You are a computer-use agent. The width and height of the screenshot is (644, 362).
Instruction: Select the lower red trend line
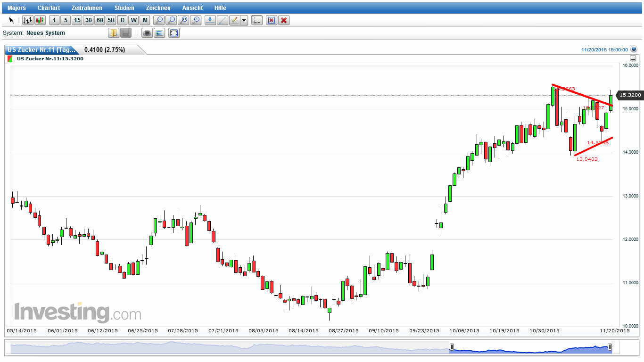[594, 146]
